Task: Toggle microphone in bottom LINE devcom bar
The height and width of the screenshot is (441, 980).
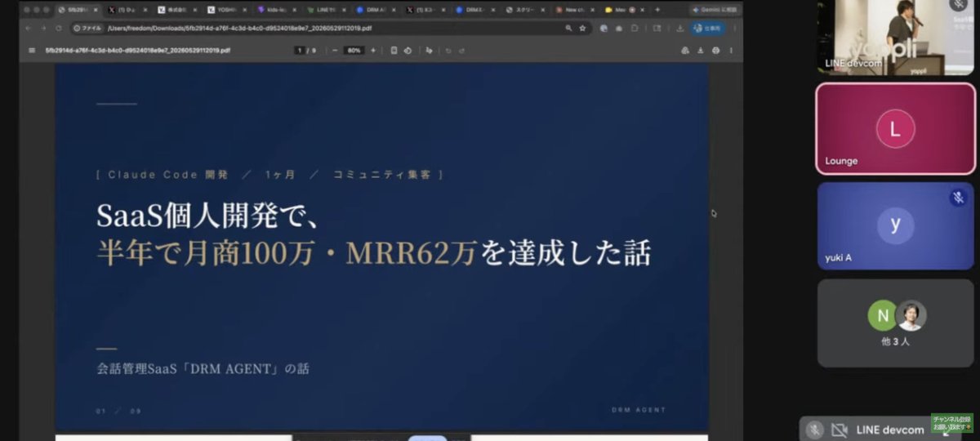Action: pyautogui.click(x=814, y=430)
